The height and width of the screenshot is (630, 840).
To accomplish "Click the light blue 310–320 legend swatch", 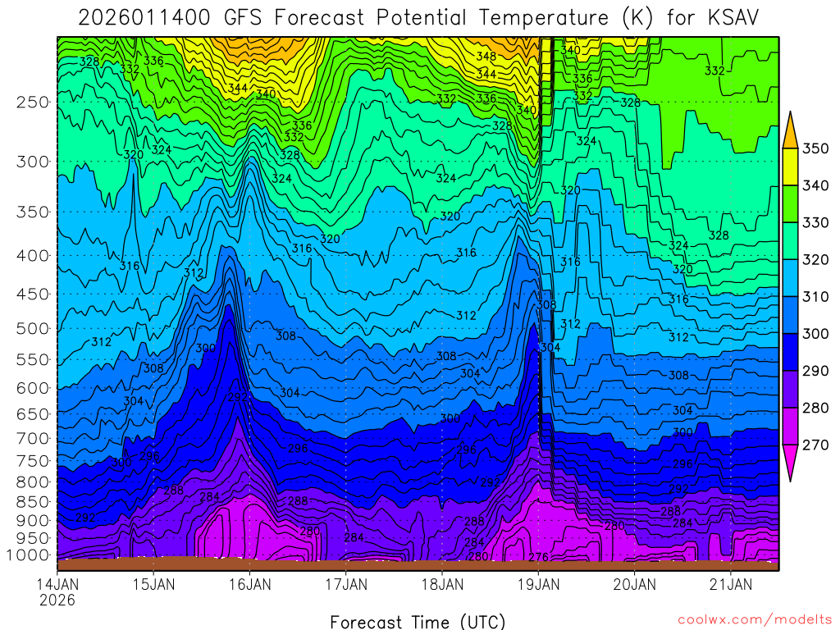I will 790,277.
